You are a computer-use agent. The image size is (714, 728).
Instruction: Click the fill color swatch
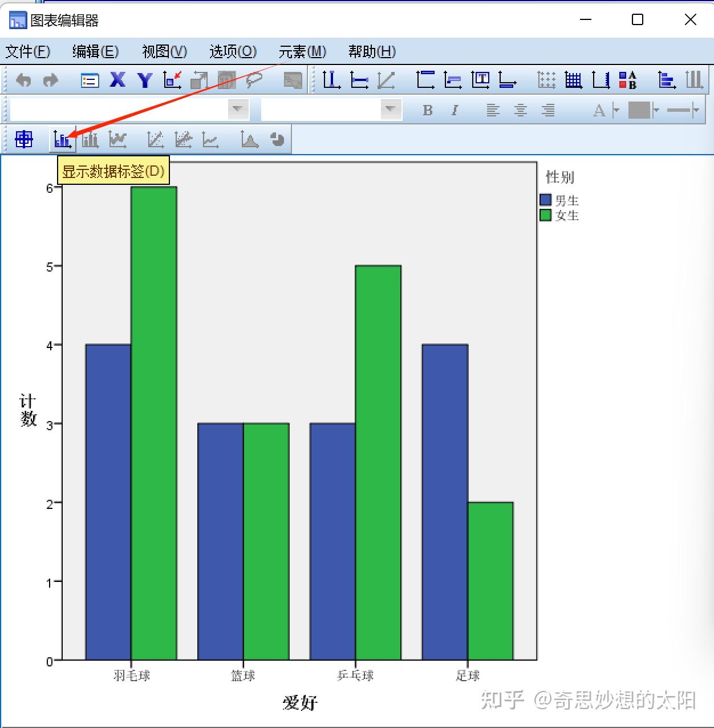(640, 110)
